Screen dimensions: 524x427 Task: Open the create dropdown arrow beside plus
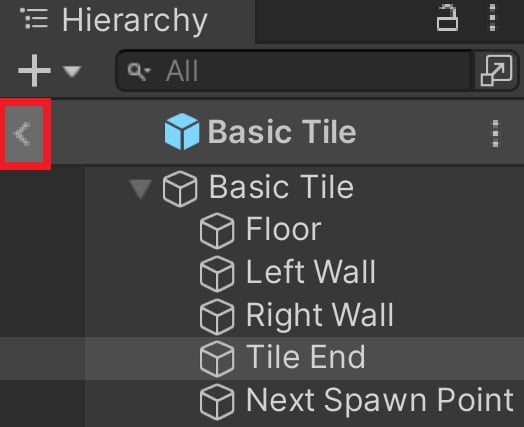coord(72,72)
